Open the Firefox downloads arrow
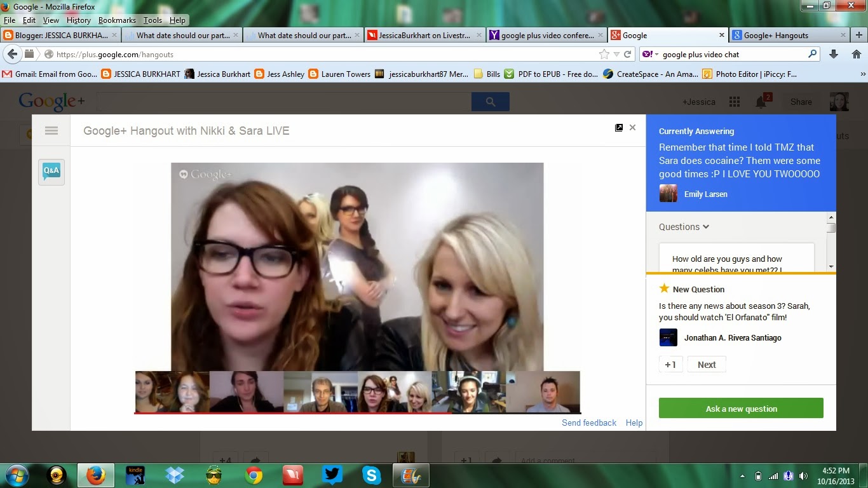This screenshot has height=488, width=868. [x=834, y=55]
